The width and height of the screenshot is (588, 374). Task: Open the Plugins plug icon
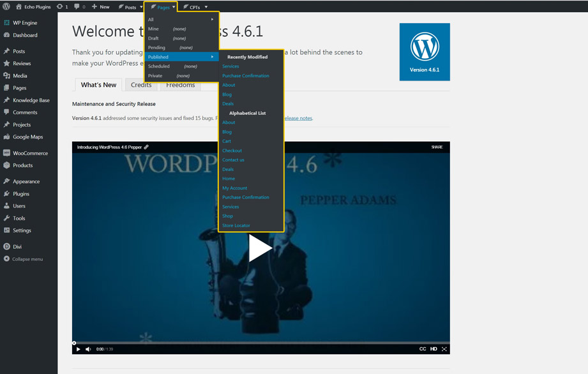point(6,194)
